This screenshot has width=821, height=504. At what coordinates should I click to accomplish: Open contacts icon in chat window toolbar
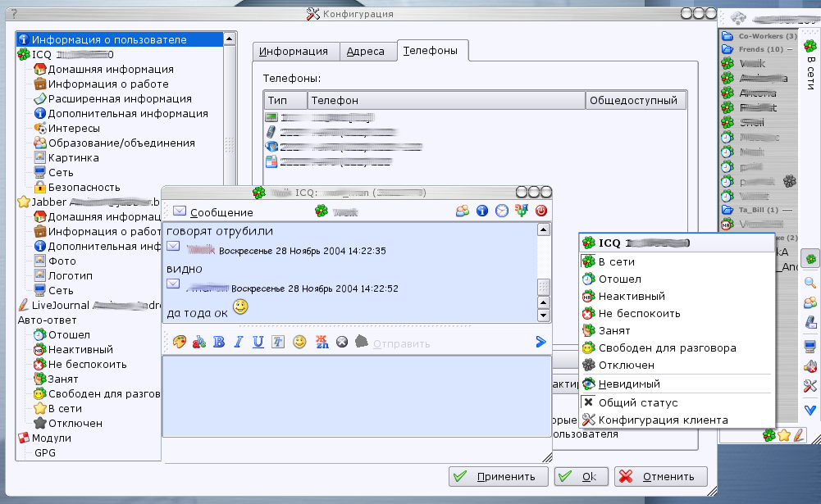pos(463,211)
